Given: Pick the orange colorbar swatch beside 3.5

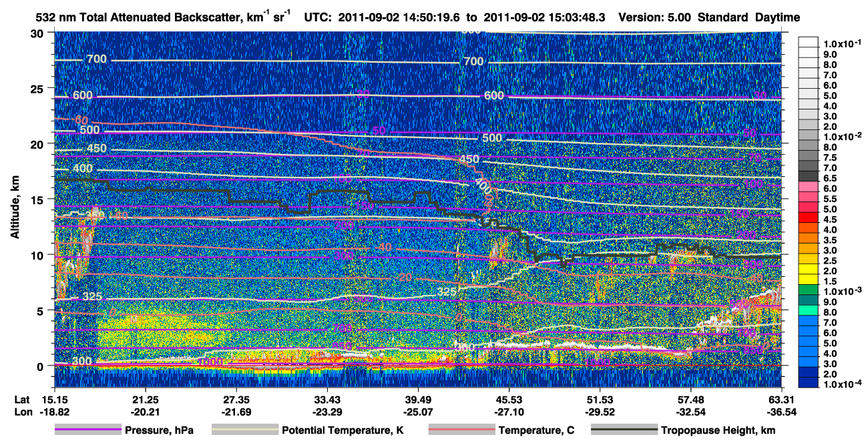Looking at the screenshot, I should point(809,239).
